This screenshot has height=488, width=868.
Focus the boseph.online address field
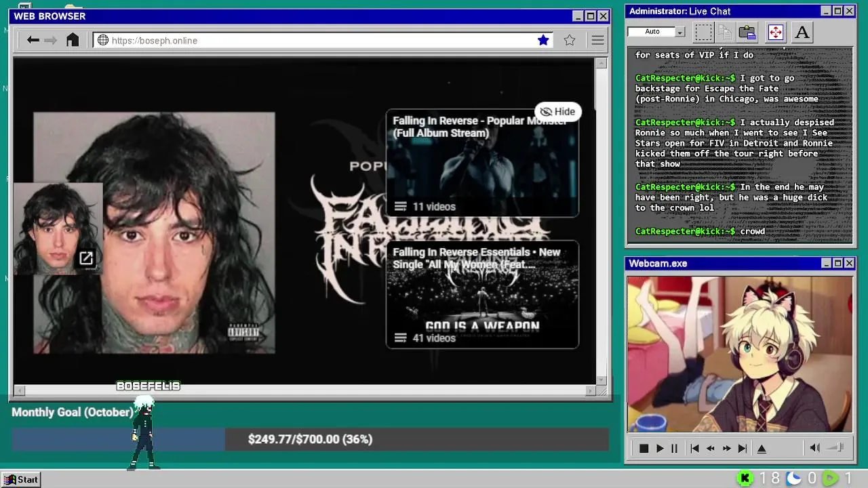pyautogui.click(x=323, y=40)
